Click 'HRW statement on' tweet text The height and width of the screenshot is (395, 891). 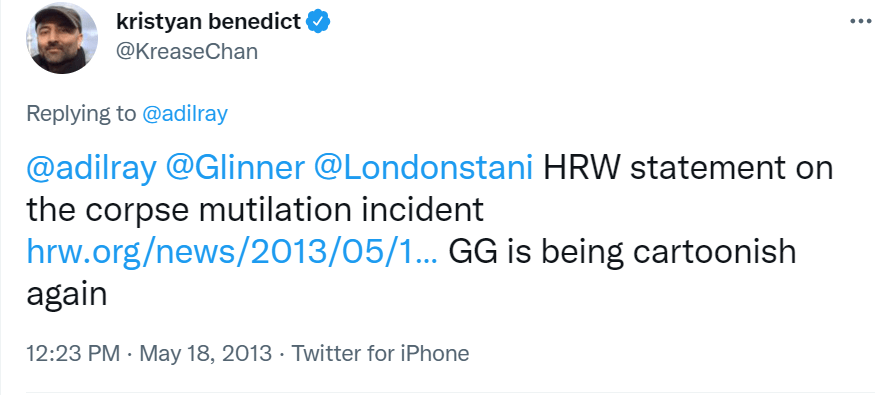point(688,169)
